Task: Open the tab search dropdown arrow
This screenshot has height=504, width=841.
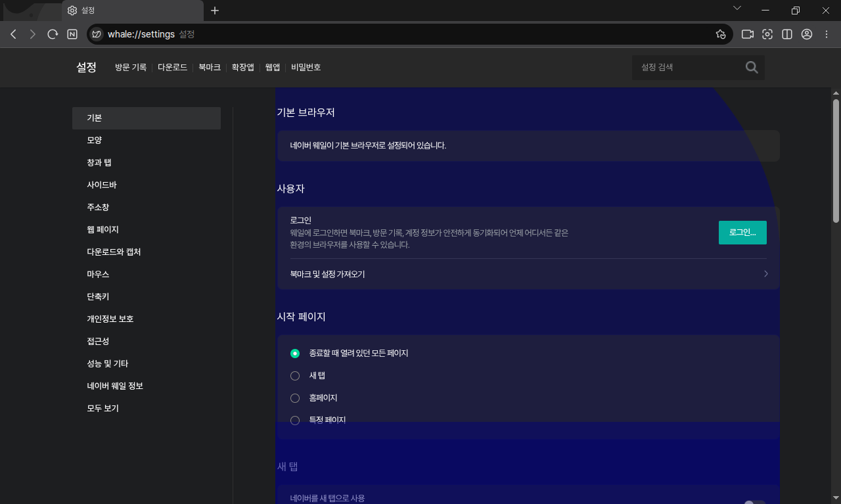Action: click(x=737, y=9)
